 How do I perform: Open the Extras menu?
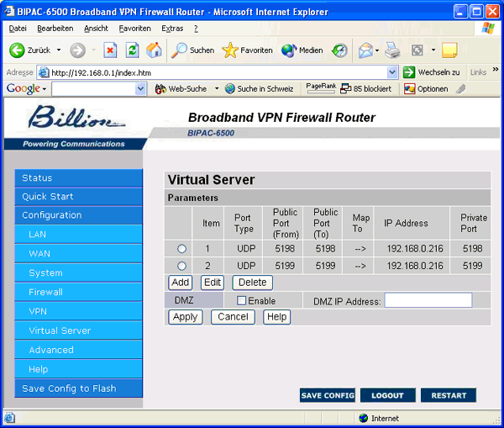[x=172, y=29]
